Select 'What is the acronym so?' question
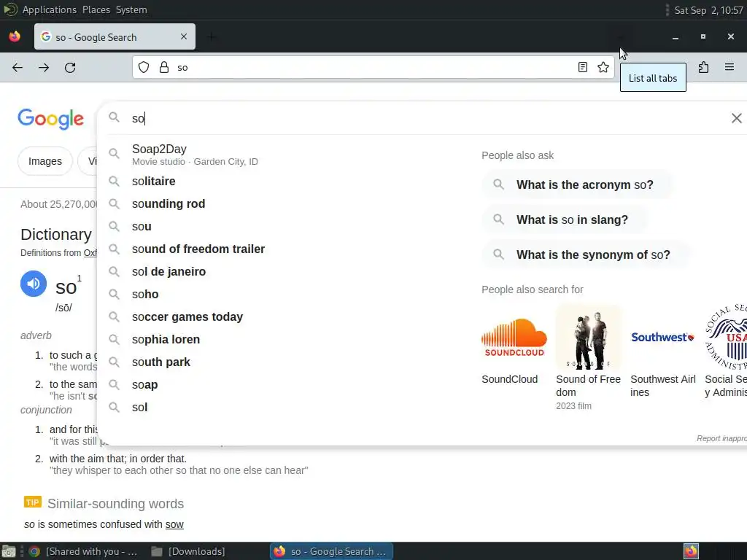This screenshot has height=560, width=747. tap(577, 184)
